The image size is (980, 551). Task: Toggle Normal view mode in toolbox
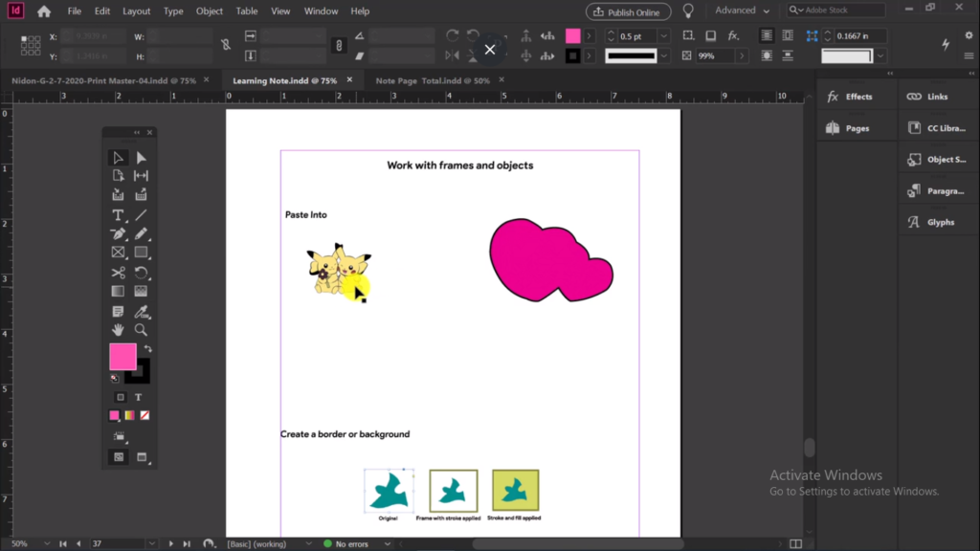click(119, 457)
